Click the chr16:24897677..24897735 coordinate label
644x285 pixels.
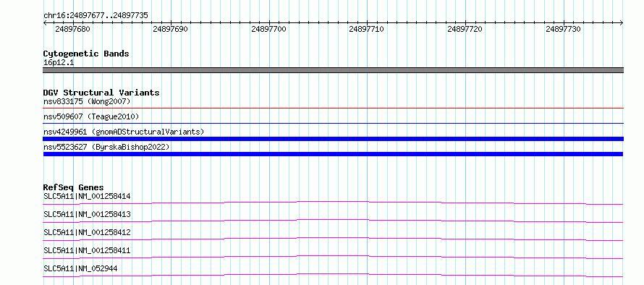[x=96, y=16]
